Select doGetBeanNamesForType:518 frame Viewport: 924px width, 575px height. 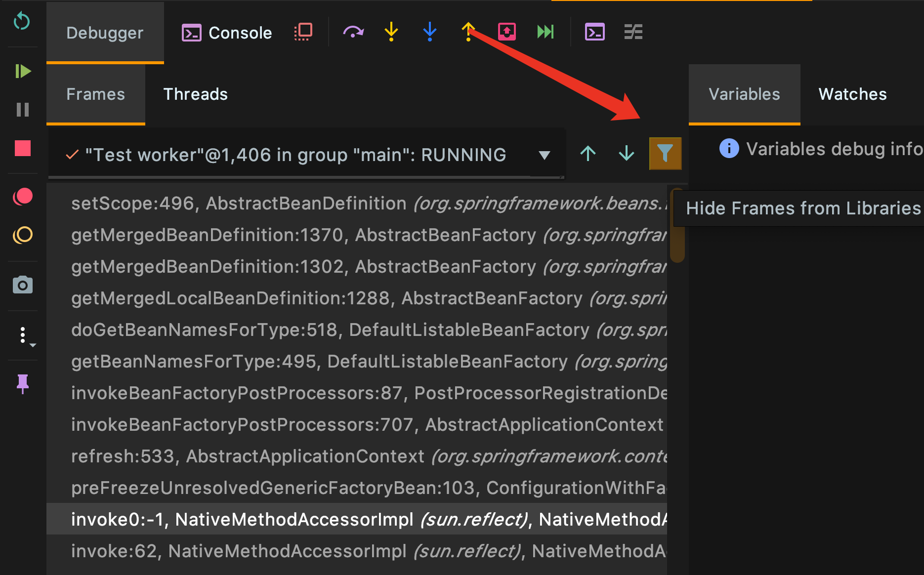357,330
